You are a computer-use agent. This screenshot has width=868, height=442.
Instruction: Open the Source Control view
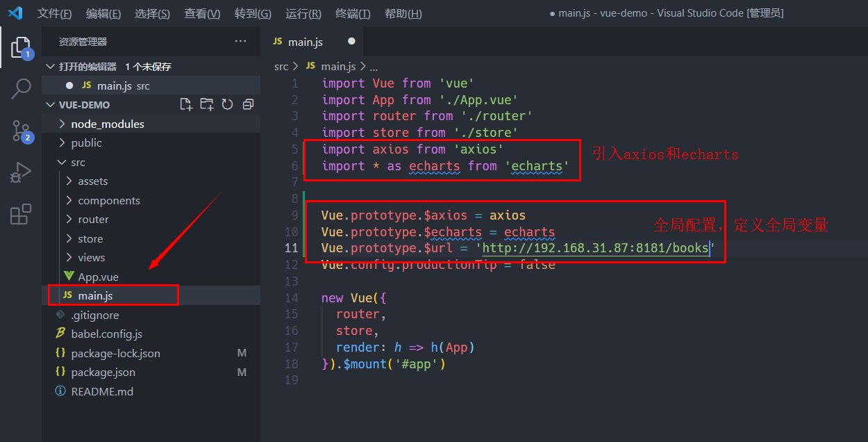[x=21, y=131]
